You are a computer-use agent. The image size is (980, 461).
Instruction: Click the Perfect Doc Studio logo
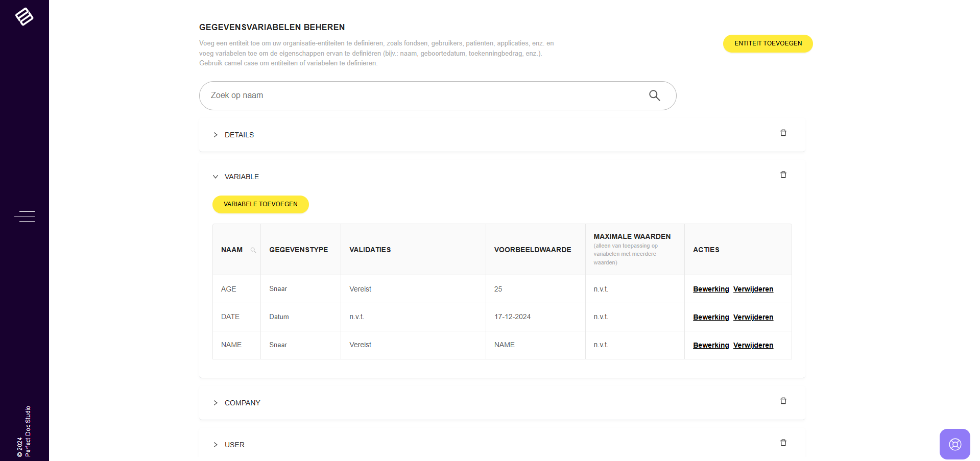coord(24,17)
